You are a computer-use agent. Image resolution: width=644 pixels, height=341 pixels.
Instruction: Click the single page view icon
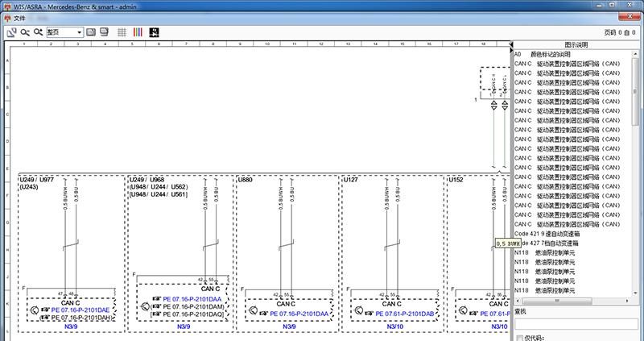coord(91,32)
